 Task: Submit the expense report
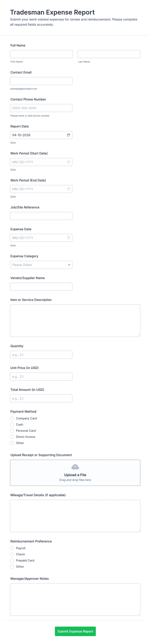tap(75, 631)
